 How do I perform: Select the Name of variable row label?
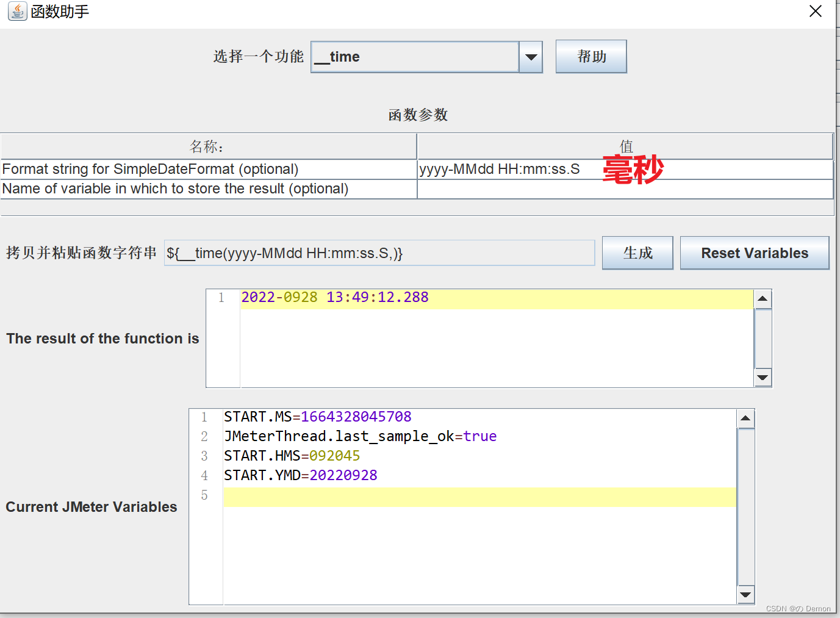pos(209,189)
